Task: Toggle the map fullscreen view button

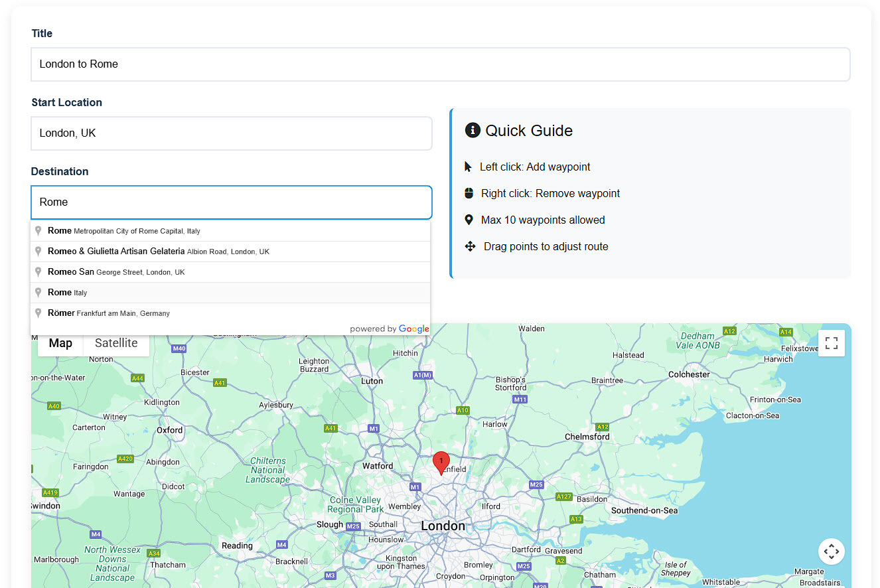Action: (832, 343)
